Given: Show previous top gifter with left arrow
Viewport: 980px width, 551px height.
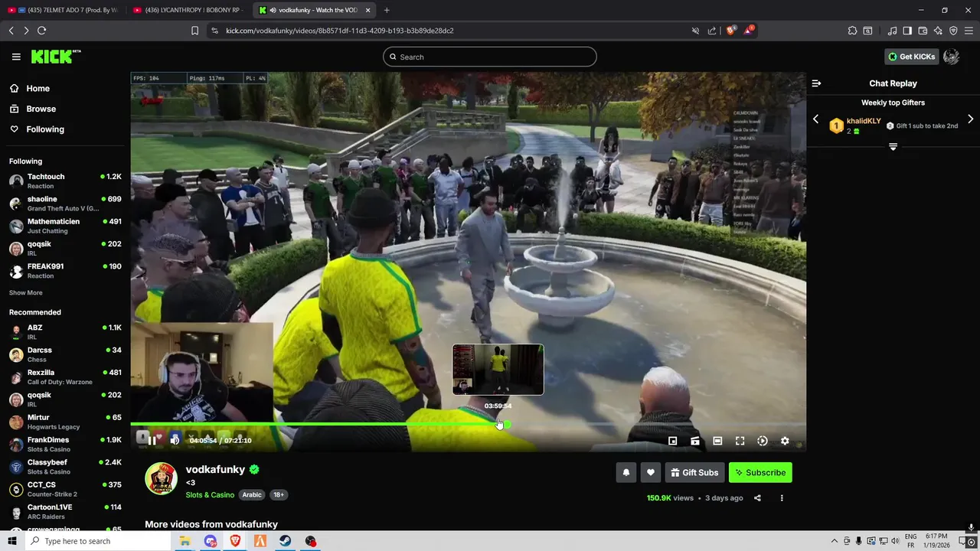Looking at the screenshot, I should pos(815,119).
